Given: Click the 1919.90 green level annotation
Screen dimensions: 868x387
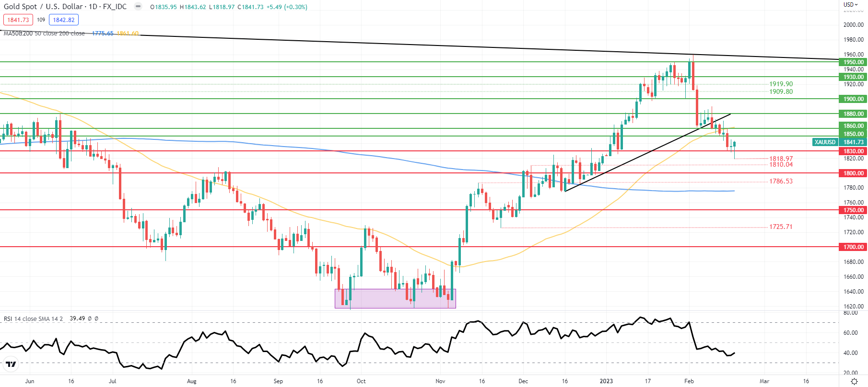Looking at the screenshot, I should click(x=781, y=84).
